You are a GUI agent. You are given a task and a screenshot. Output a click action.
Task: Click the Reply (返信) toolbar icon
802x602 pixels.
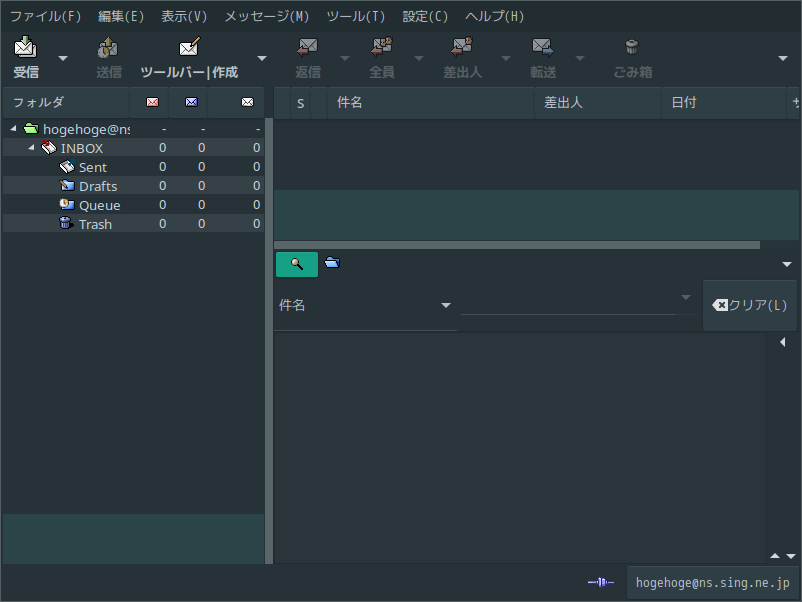307,48
